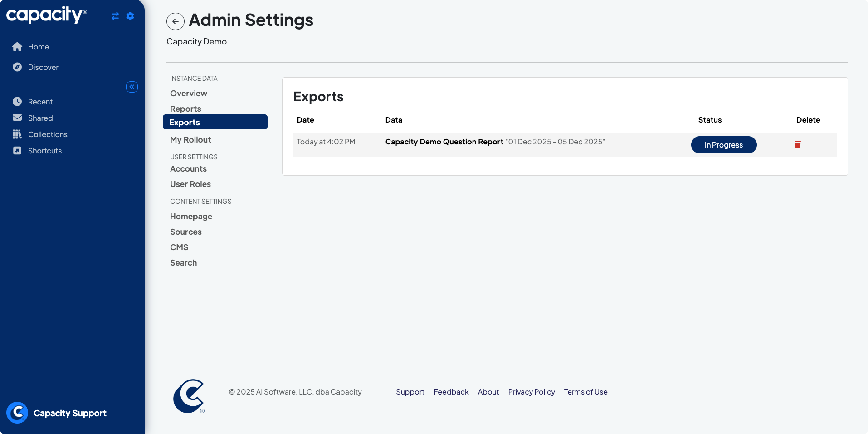
Task: Go to Home in the sidebar
Action: pos(38,47)
